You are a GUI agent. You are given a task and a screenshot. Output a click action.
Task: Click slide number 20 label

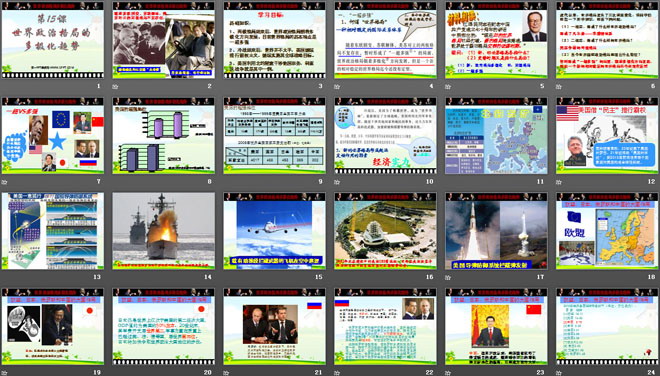click(208, 372)
